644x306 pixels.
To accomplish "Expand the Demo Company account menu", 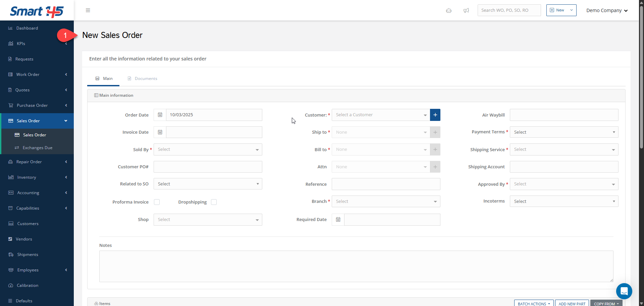I will coord(607,10).
